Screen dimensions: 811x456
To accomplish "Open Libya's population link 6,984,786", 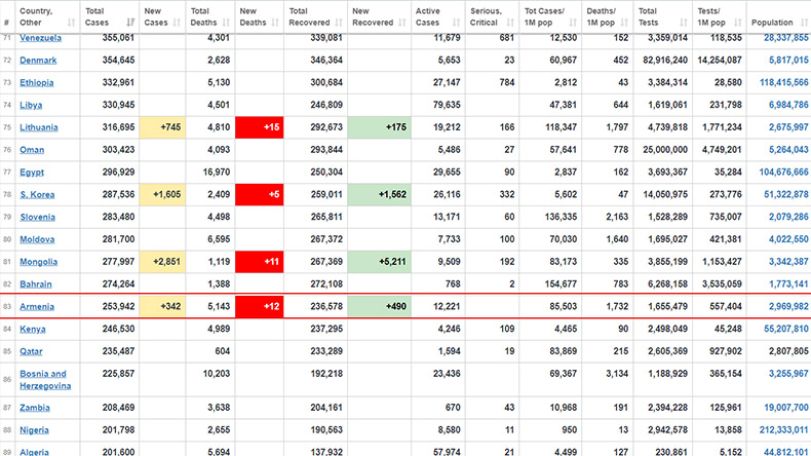I will point(788,105).
